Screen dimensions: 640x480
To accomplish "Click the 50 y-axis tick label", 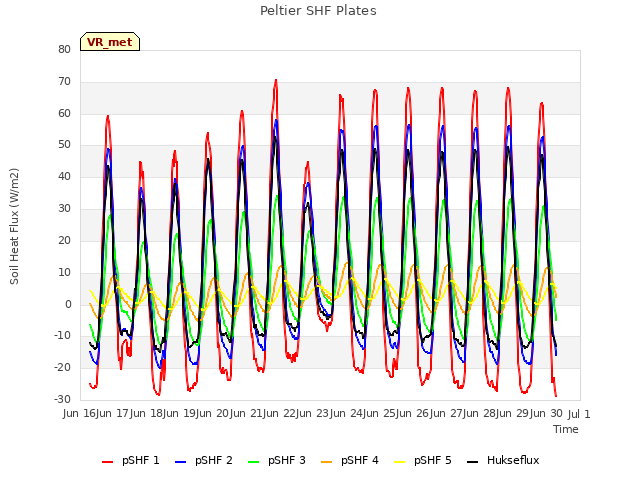I will click(64, 145).
